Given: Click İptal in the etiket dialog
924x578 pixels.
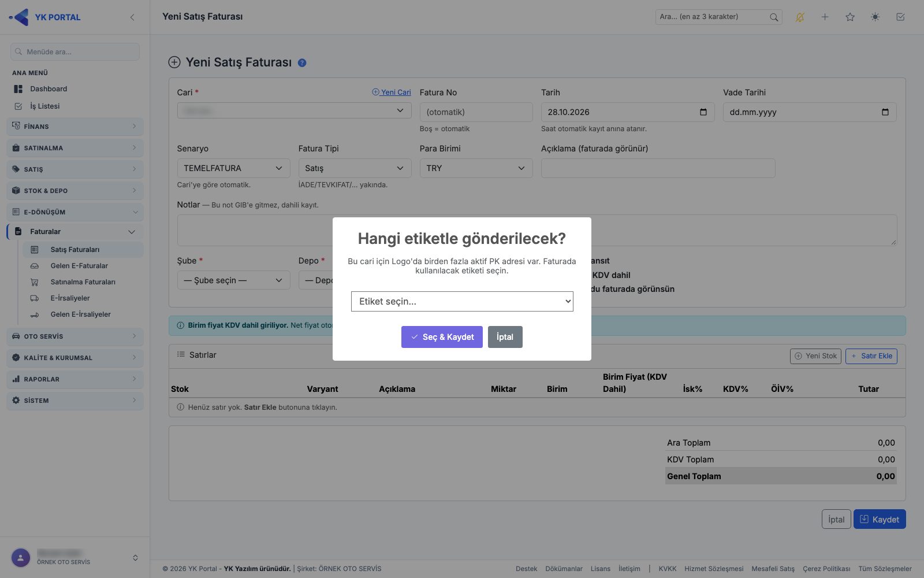Looking at the screenshot, I should pos(505,337).
